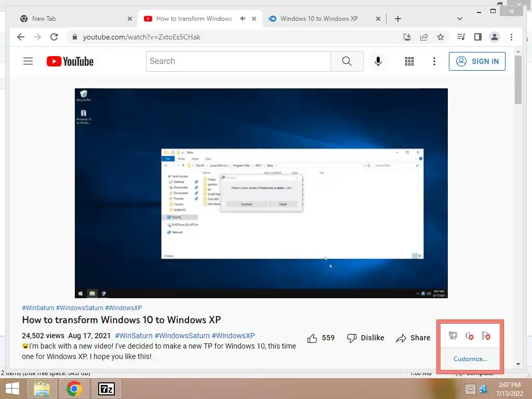Click the YouTube search magnifier button
This screenshot has width=532, height=399.
tap(347, 61)
